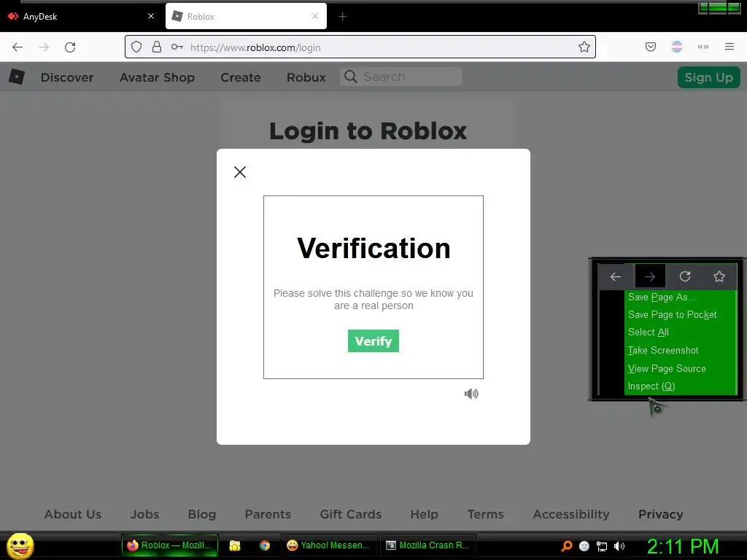Click the context menu forward arrow

coord(650,276)
